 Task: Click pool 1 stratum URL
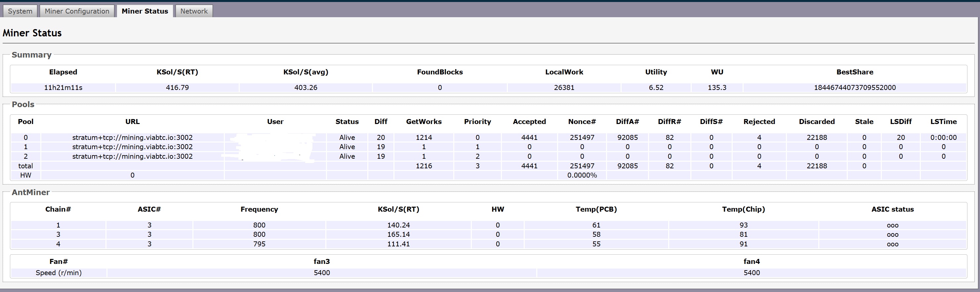click(x=132, y=147)
